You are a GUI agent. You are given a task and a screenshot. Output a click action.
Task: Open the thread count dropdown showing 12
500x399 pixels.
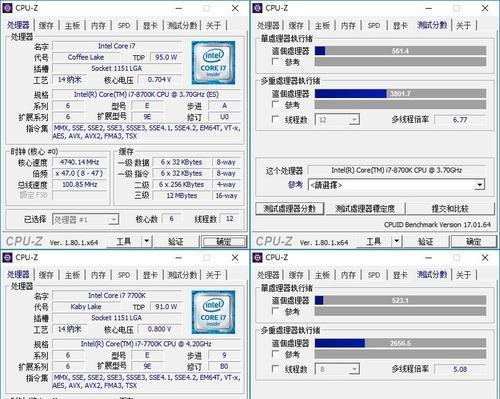click(x=337, y=119)
